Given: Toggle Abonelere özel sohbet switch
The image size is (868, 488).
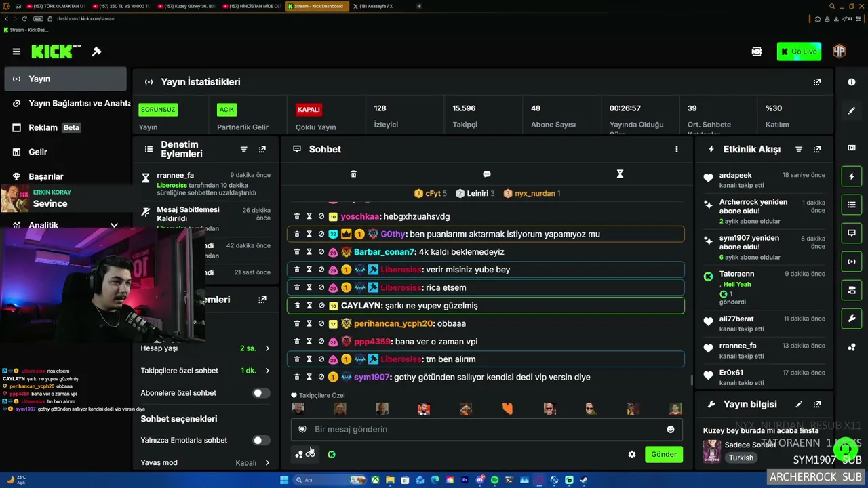Looking at the screenshot, I should (261, 393).
